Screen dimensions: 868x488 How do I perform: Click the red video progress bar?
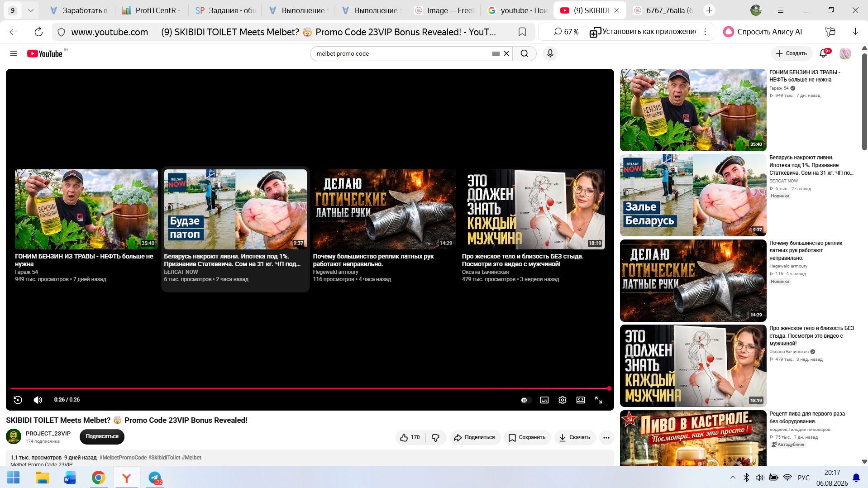click(x=310, y=388)
